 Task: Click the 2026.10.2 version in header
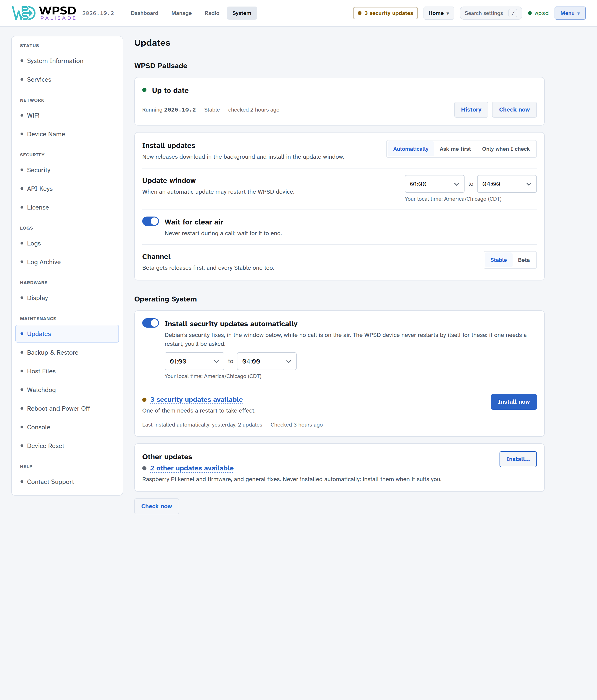click(98, 13)
